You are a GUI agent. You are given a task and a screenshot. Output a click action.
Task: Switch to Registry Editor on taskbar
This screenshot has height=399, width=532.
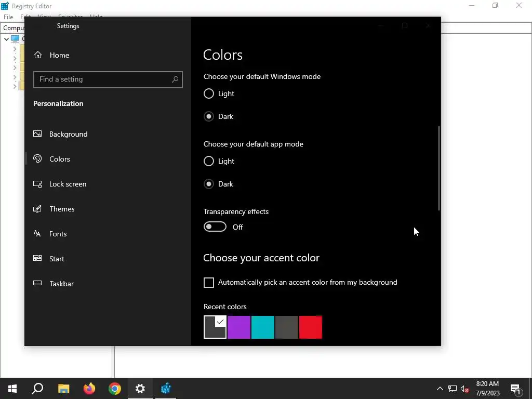pyautogui.click(x=166, y=389)
